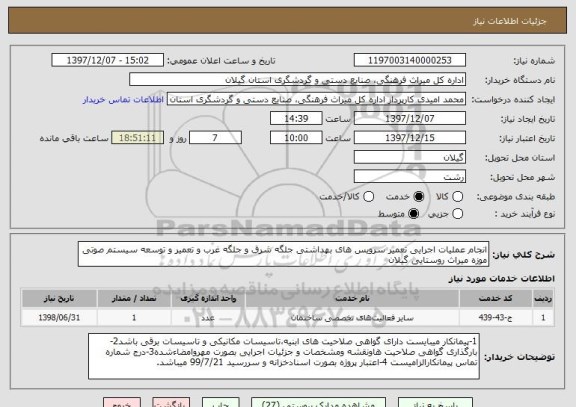Click the پاسخ به نیاز button
Viewport: 576px width, 407px height.
pos(435,402)
